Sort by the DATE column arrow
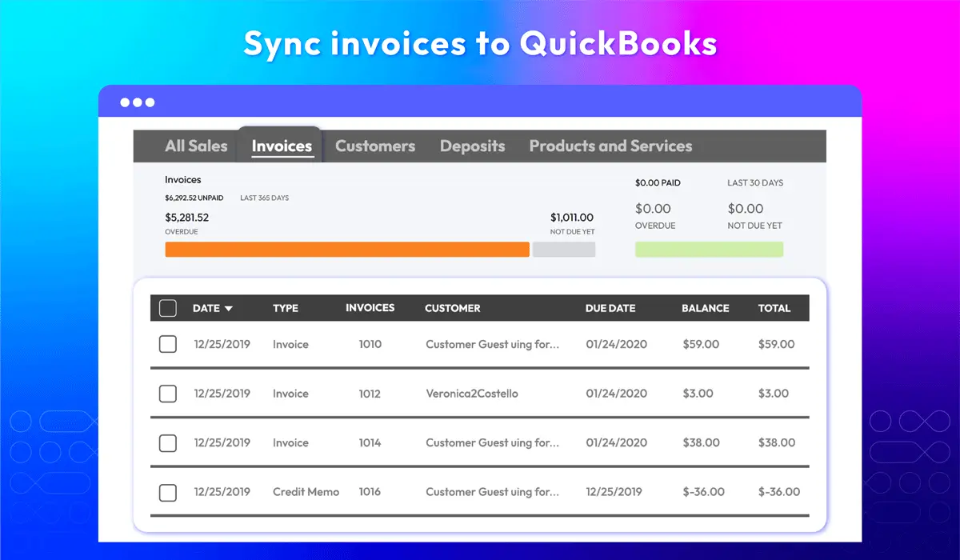Screen dimensions: 960x560 (229, 309)
